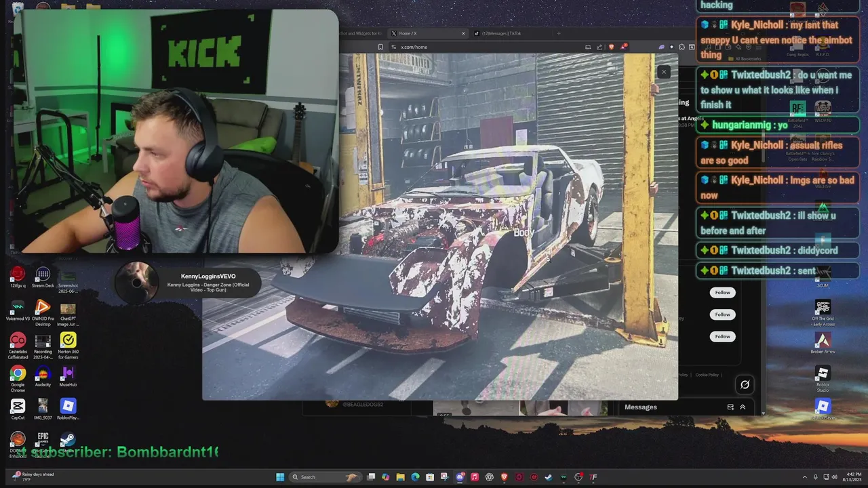Viewport: 868px width, 488px height.
Task: Open RobloxPlayer shortcut on left desktop
Action: [x=68, y=409]
